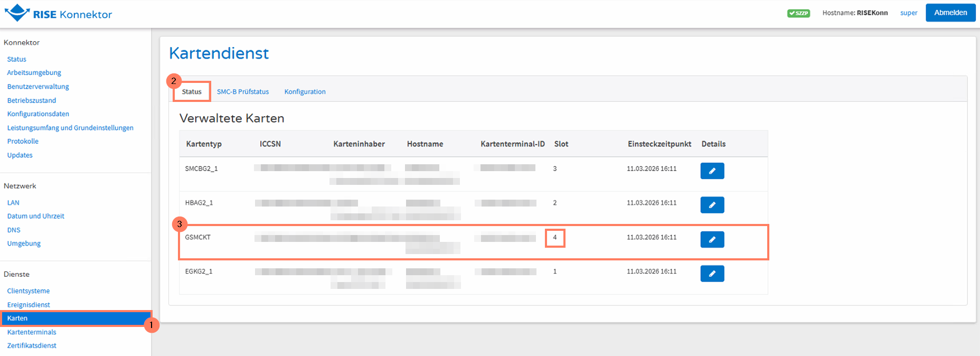The height and width of the screenshot is (356, 980).
Task: Click the Hostname RISEKonn label
Action: click(855, 13)
